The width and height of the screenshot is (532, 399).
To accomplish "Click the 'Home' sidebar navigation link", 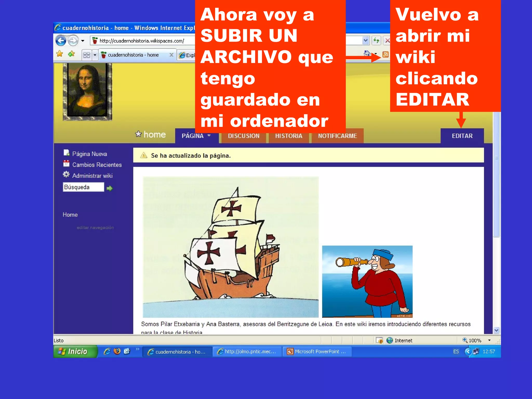I will (x=70, y=215).
